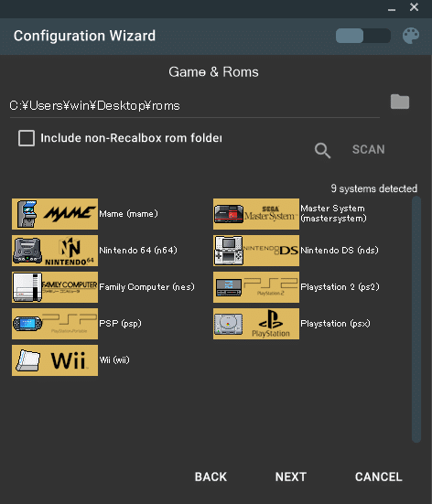Viewport: 432px width, 504px height.
Task: Select the PSP system logo
Action: 55,324
